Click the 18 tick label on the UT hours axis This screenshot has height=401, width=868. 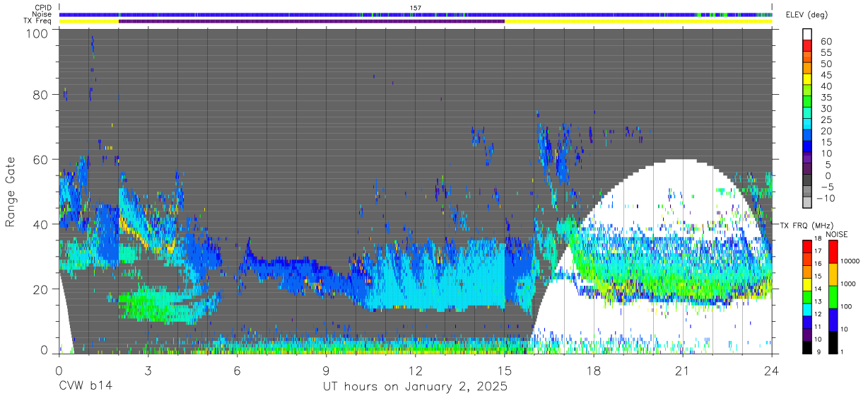click(x=593, y=371)
